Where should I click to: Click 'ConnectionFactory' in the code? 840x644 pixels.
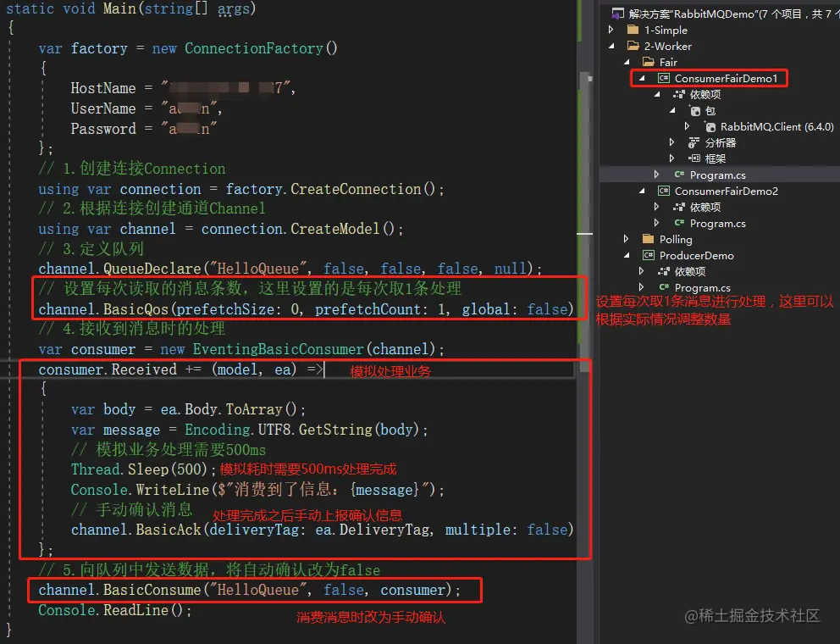click(x=254, y=48)
